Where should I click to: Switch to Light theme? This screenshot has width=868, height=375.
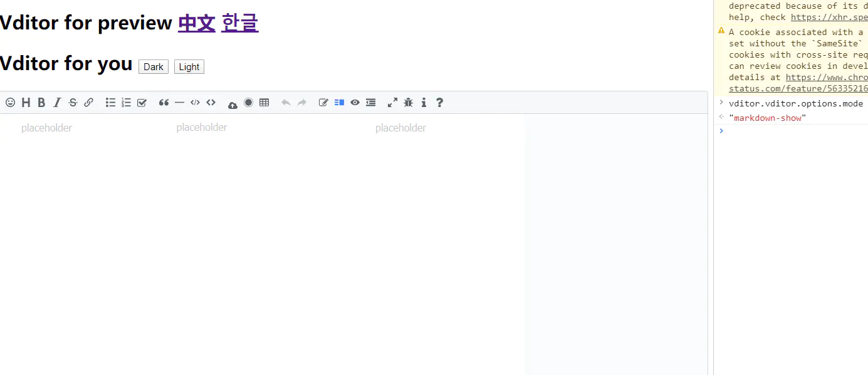[189, 67]
